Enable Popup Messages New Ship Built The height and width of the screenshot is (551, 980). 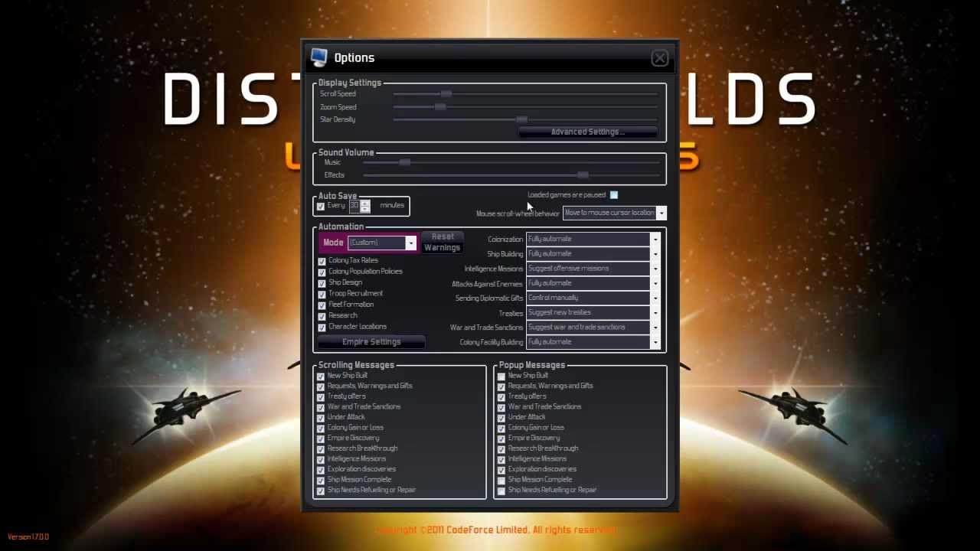pos(501,377)
